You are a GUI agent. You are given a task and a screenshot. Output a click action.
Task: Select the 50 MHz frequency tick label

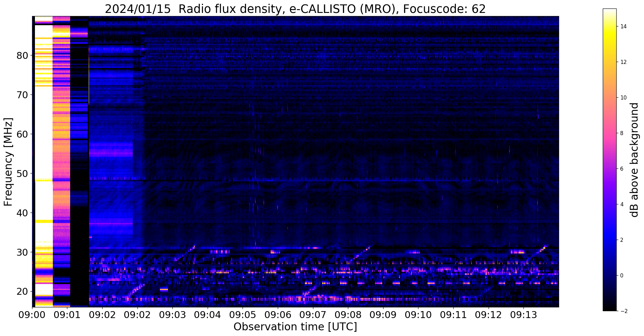coord(23,174)
